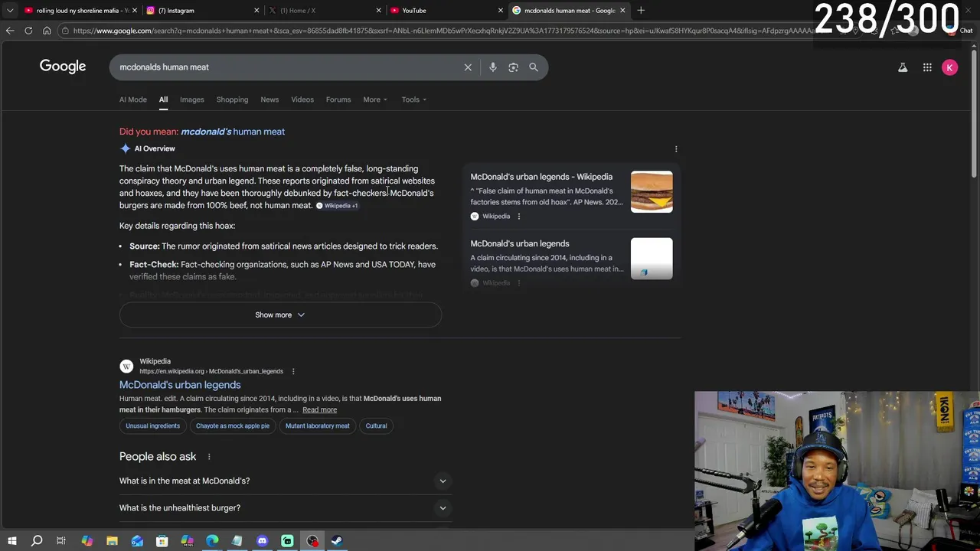The height and width of the screenshot is (551, 980).
Task: Open Google Lens image search icon
Action: (513, 67)
